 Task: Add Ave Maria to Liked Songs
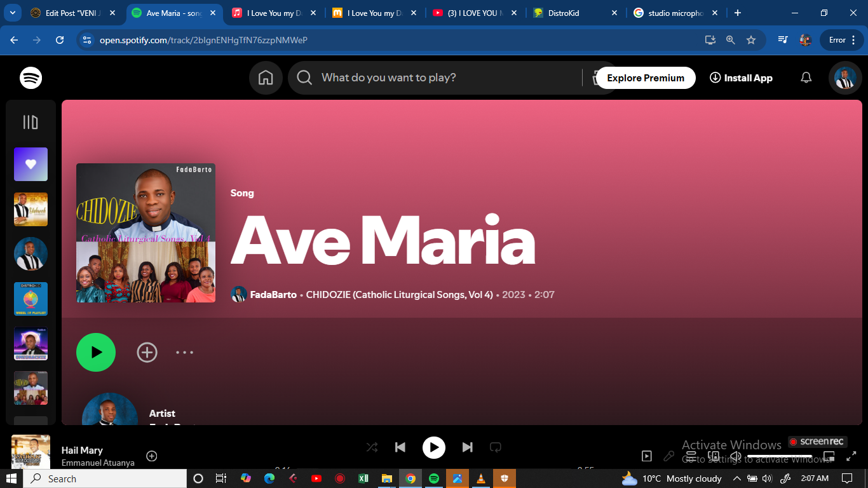147,352
